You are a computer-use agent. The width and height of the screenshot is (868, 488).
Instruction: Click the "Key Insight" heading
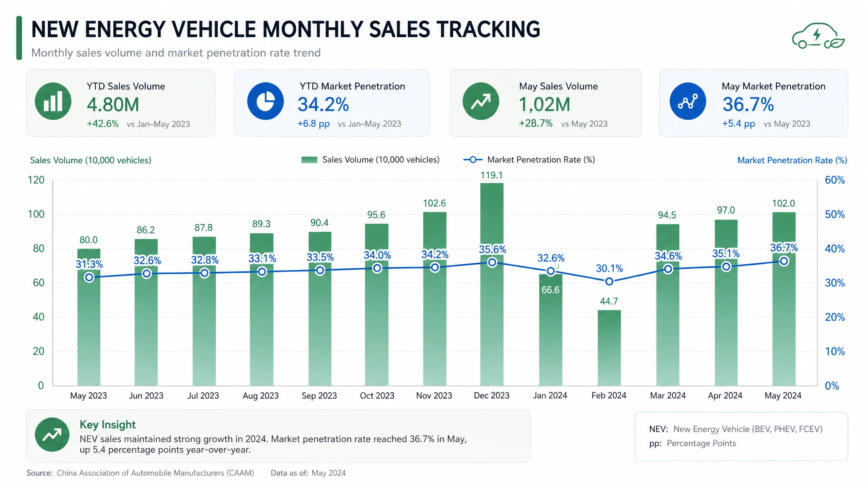107,425
